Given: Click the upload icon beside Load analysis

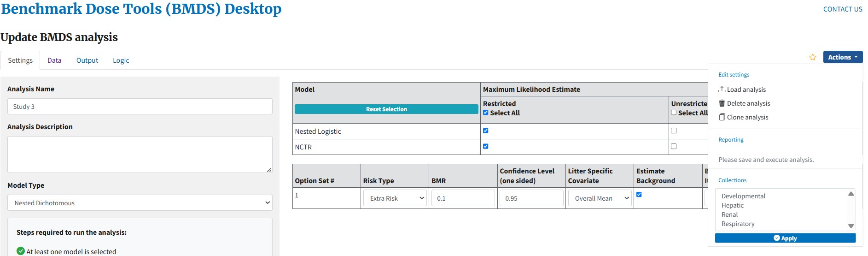Looking at the screenshot, I should [x=722, y=89].
